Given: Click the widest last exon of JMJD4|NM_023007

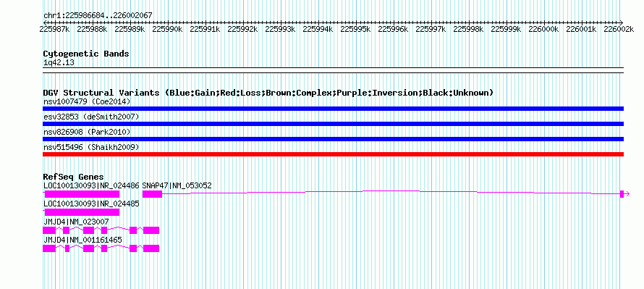Looking at the screenshot, I should (151, 230).
